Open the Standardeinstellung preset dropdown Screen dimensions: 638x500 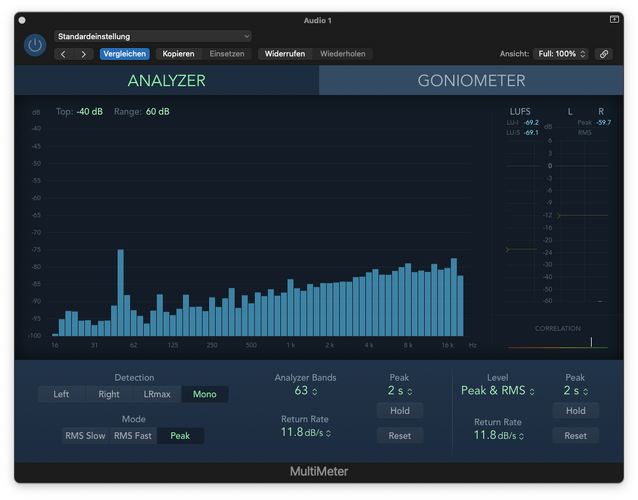(153, 36)
